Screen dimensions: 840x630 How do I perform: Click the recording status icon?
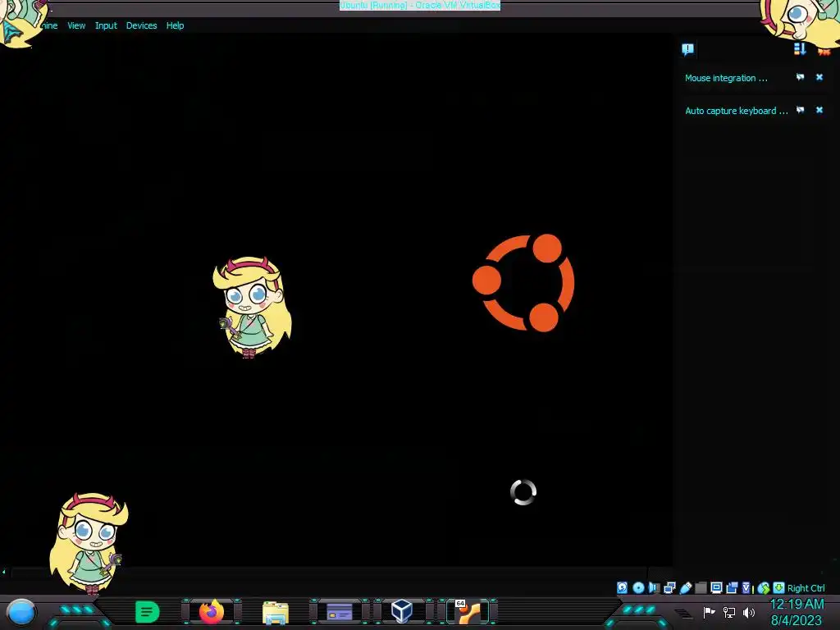[732, 587]
